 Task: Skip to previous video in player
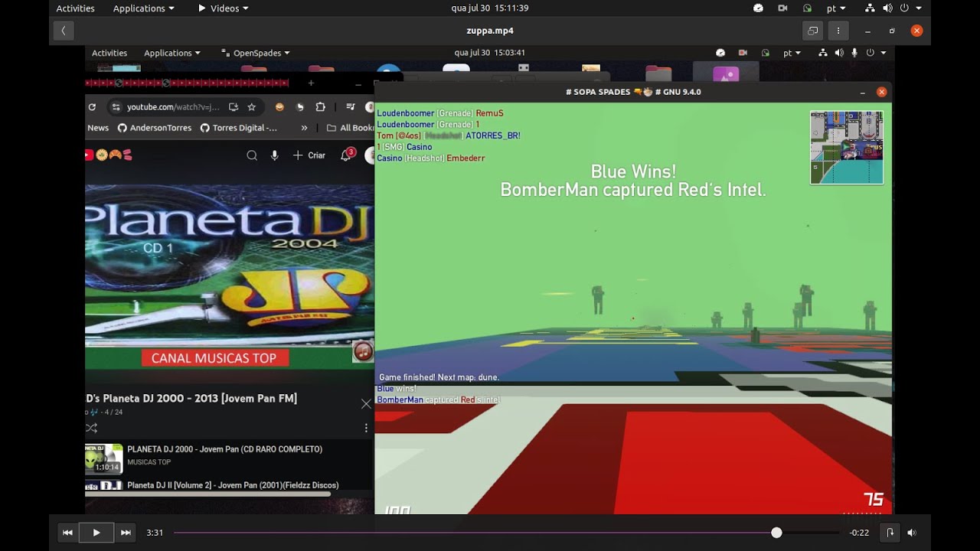[x=67, y=533]
